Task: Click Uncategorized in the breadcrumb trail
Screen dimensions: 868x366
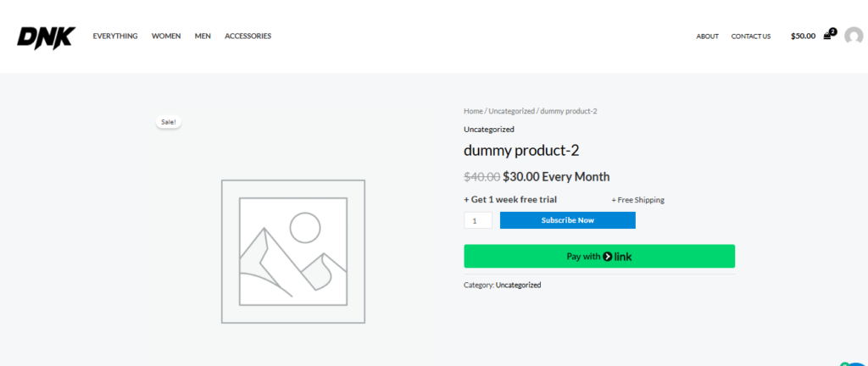Action: click(x=511, y=111)
